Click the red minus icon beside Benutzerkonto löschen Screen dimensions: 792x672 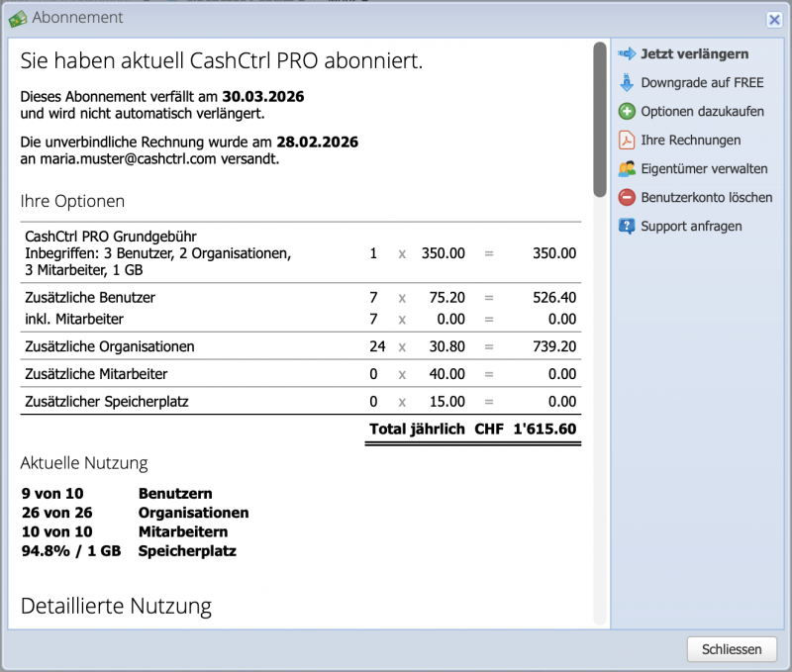pyautogui.click(x=626, y=197)
